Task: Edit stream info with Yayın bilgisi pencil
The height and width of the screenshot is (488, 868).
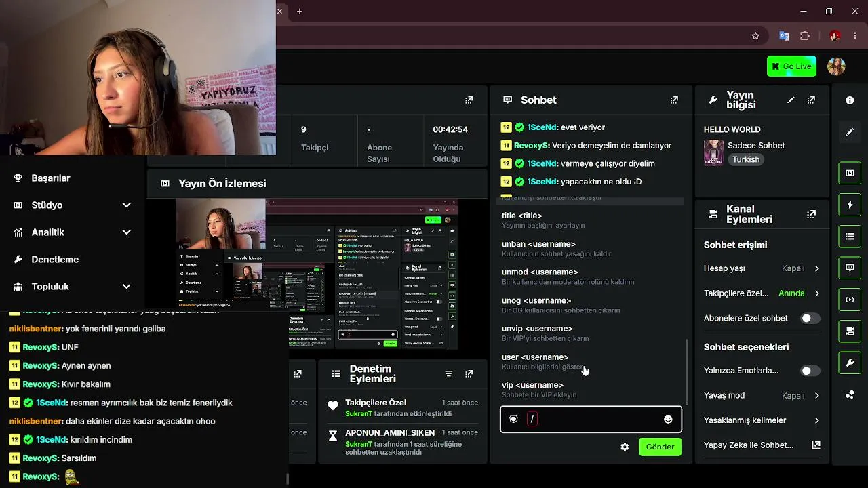Action: tap(791, 100)
